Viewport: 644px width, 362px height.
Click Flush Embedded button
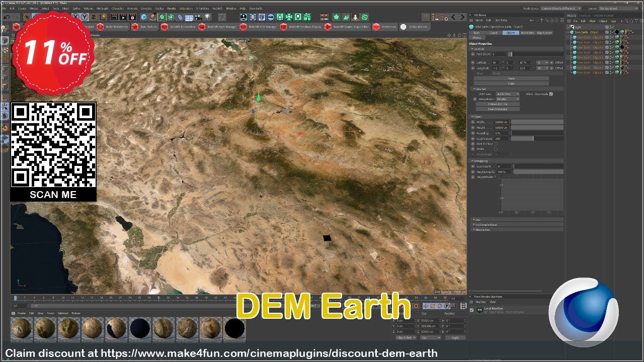pos(498,109)
